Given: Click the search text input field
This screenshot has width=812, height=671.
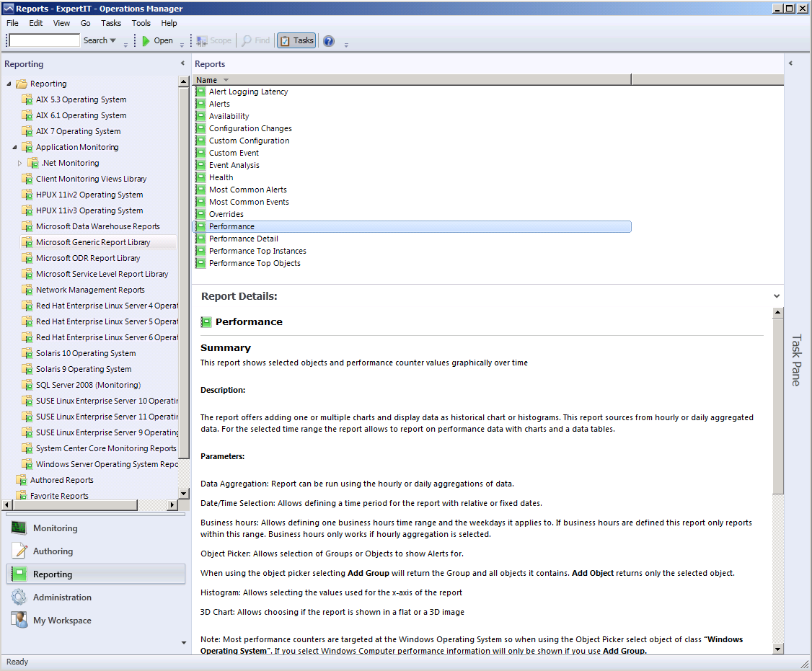Looking at the screenshot, I should (44, 41).
